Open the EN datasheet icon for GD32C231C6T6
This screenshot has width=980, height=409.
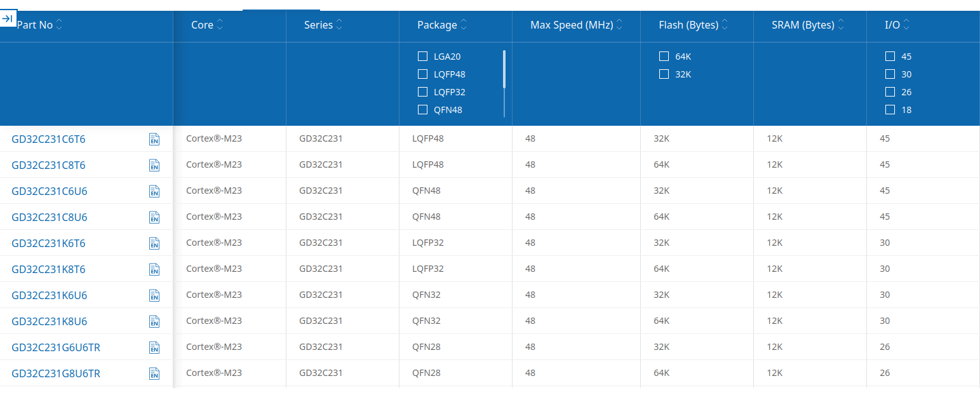tap(154, 139)
